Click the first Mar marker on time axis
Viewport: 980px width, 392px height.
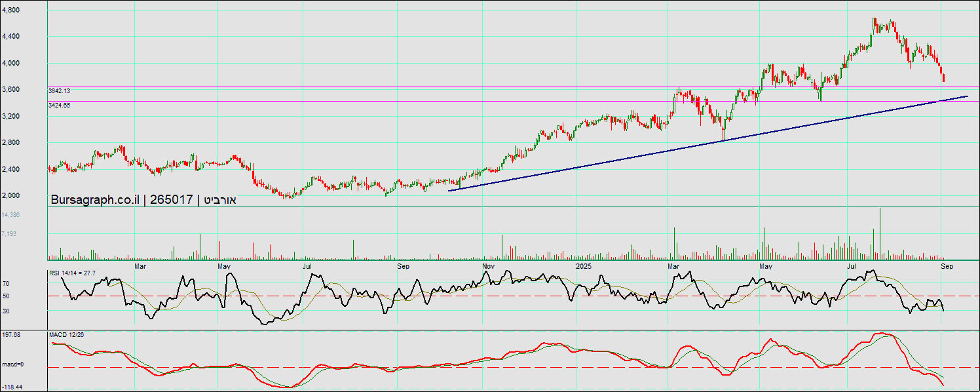pos(140,266)
